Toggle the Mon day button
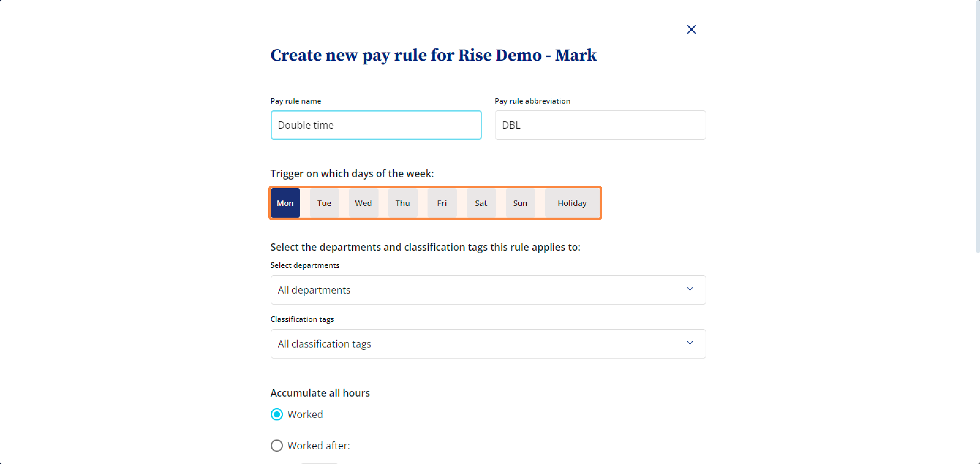The width and height of the screenshot is (980, 464). point(285,203)
